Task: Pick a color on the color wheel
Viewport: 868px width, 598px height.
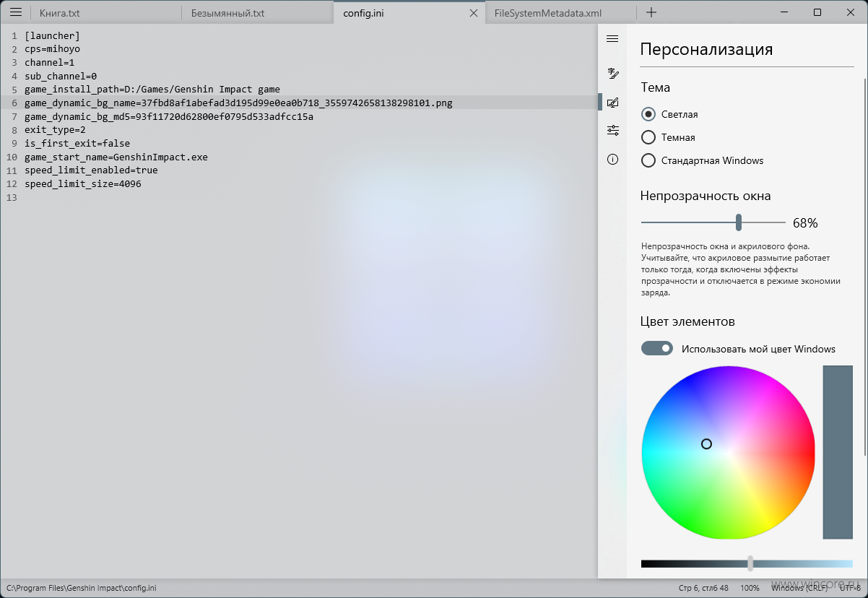Action: tap(729, 452)
